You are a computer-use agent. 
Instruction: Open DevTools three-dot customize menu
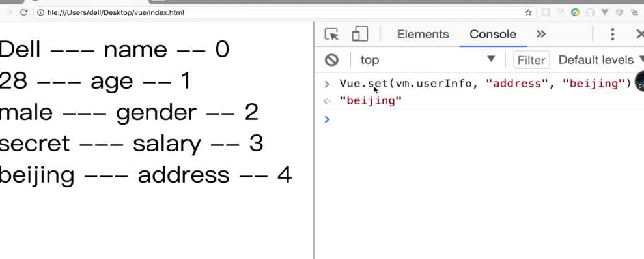click(612, 34)
